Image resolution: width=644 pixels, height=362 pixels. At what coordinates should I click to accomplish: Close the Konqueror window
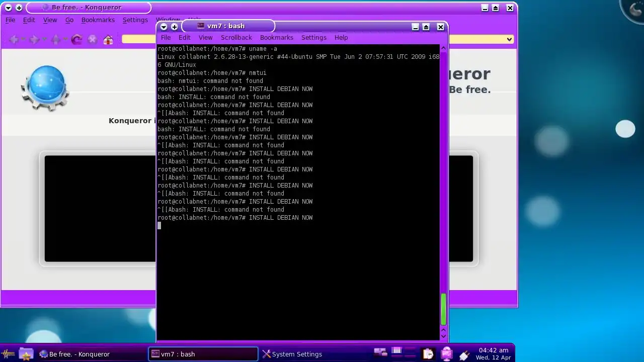[x=510, y=8]
